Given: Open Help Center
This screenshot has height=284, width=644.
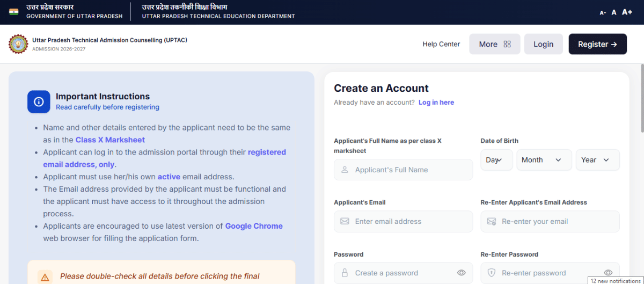Looking at the screenshot, I should pos(441,44).
